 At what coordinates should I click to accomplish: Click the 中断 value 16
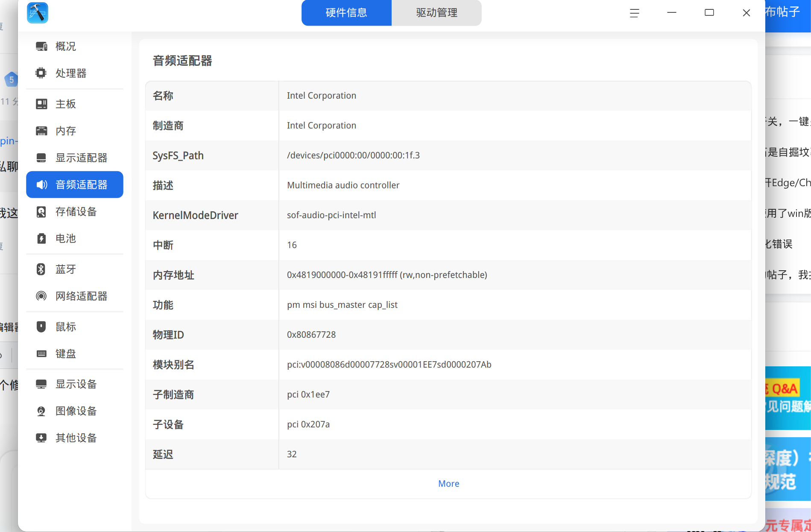pos(292,245)
